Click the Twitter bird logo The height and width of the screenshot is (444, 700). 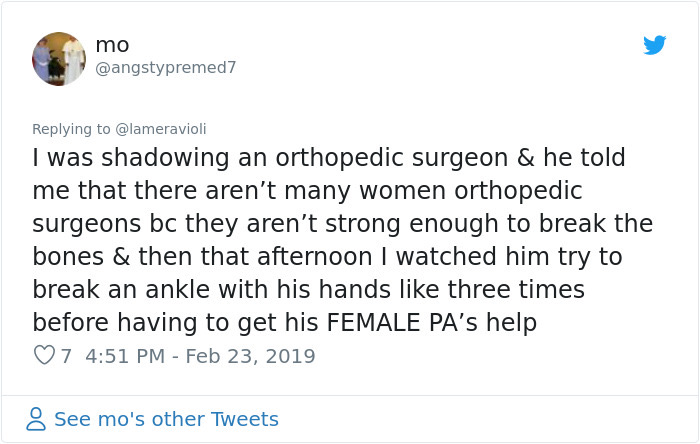[655, 45]
